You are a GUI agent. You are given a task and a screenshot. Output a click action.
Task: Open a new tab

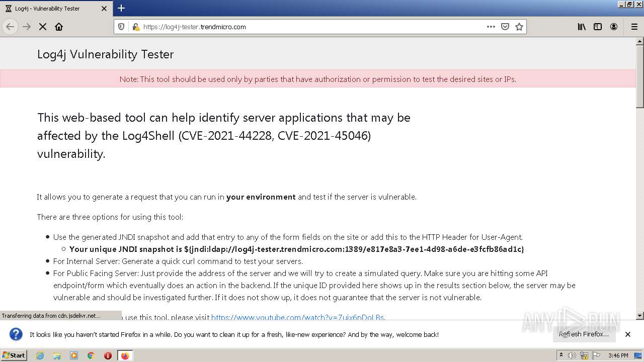point(121,8)
